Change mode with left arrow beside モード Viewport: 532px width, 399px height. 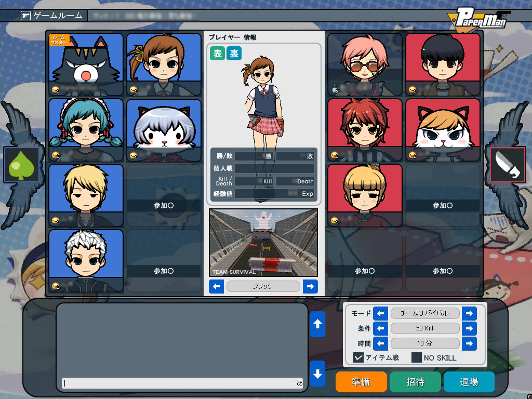click(380, 313)
